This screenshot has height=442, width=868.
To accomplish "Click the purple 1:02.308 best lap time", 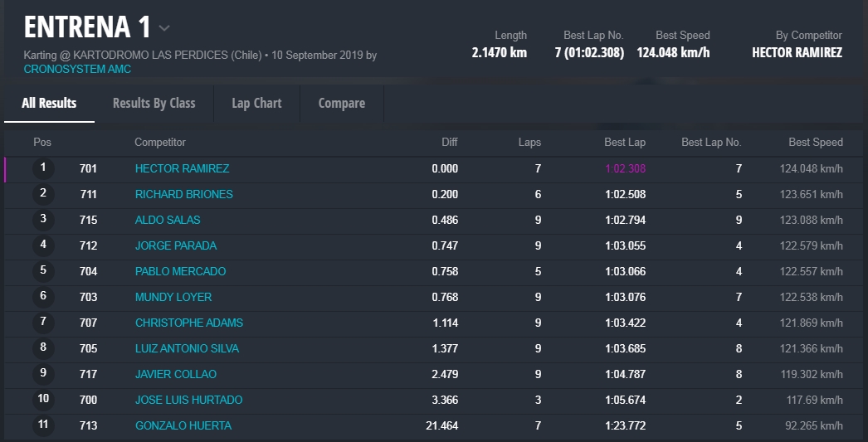I will (625, 168).
